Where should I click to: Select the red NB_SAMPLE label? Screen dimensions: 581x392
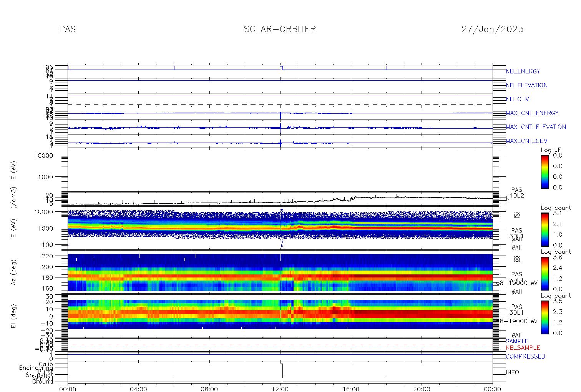[523, 347]
